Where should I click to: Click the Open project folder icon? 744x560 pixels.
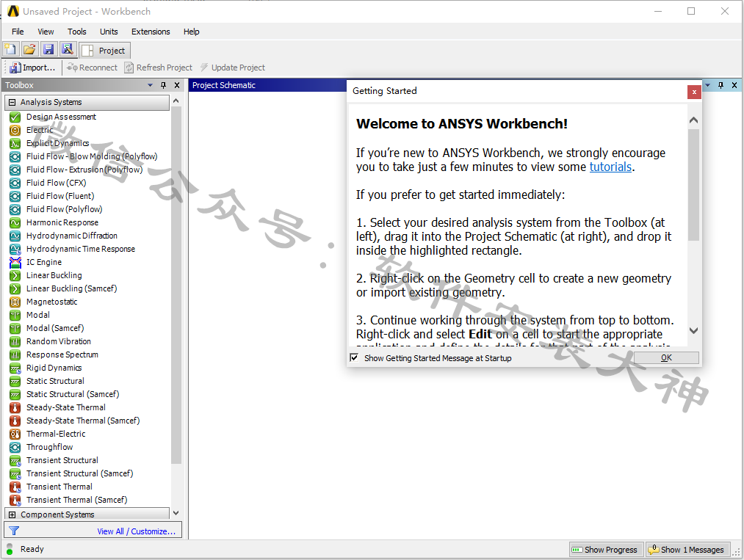(29, 49)
